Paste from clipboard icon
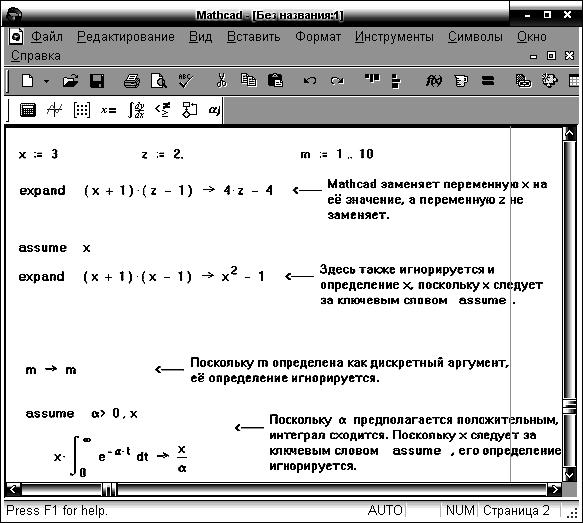The height and width of the screenshot is (523, 583). [275, 80]
